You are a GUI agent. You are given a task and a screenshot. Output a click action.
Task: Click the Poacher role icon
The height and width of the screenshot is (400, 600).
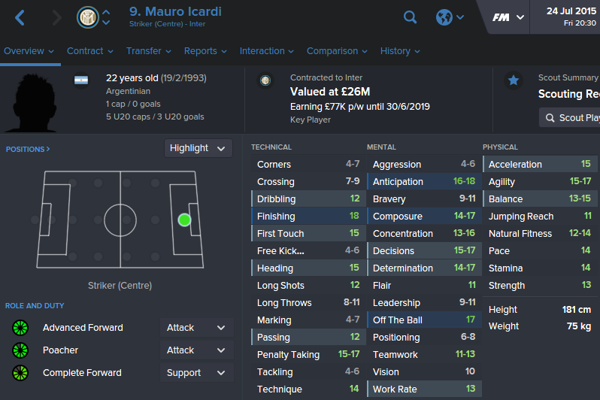tap(19, 351)
